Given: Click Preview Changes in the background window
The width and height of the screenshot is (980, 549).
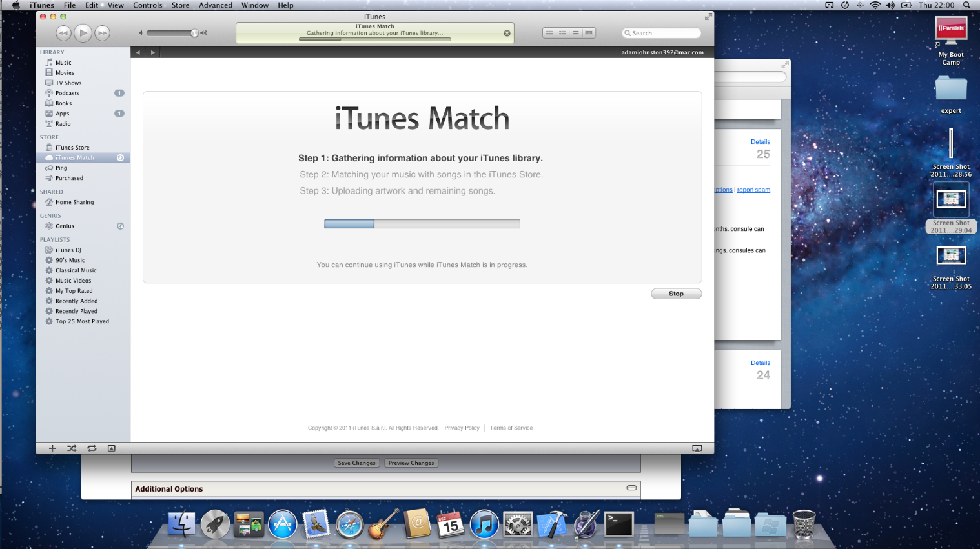Looking at the screenshot, I should click(411, 463).
